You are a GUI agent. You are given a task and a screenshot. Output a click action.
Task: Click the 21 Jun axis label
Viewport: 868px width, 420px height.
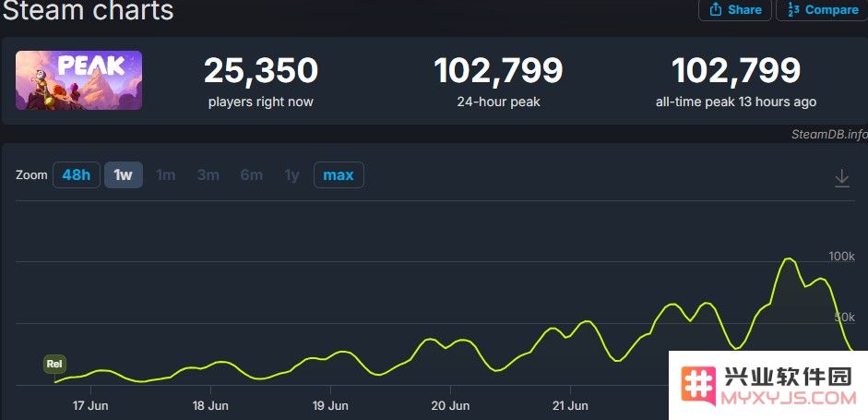pos(571,405)
